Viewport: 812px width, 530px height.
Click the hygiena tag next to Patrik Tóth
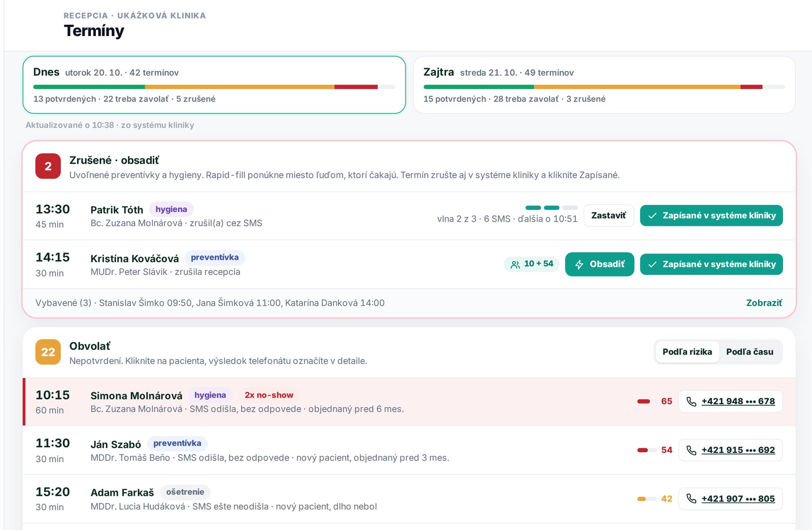click(171, 209)
